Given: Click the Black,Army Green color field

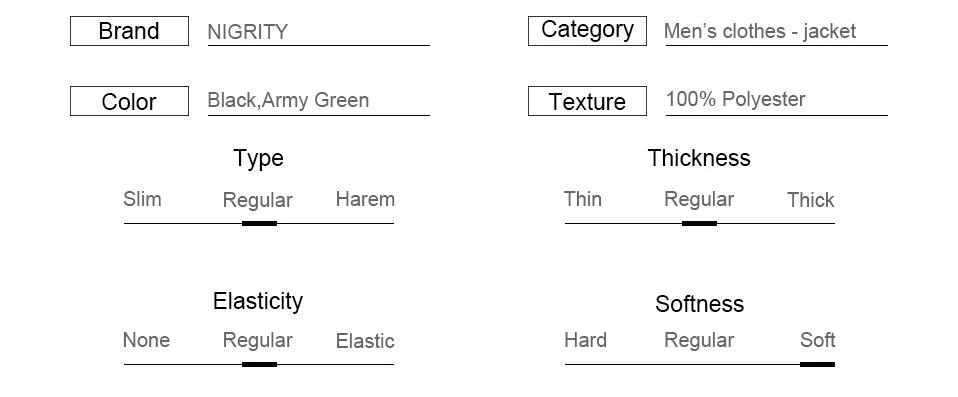Looking at the screenshot, I should pyautogui.click(x=318, y=101).
